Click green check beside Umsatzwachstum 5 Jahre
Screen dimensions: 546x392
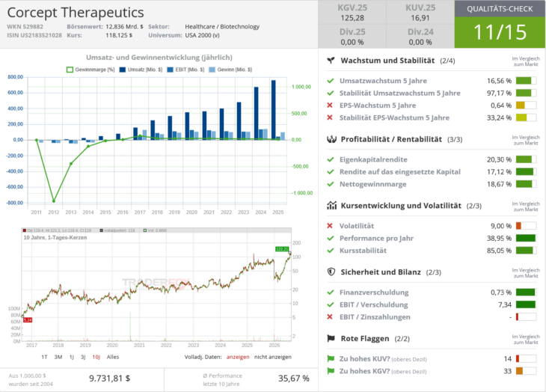(x=331, y=81)
